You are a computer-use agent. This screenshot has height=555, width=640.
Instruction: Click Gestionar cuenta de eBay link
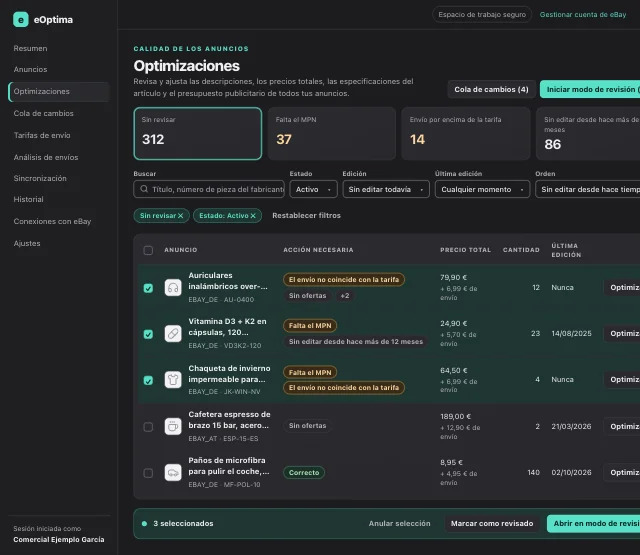583,15
